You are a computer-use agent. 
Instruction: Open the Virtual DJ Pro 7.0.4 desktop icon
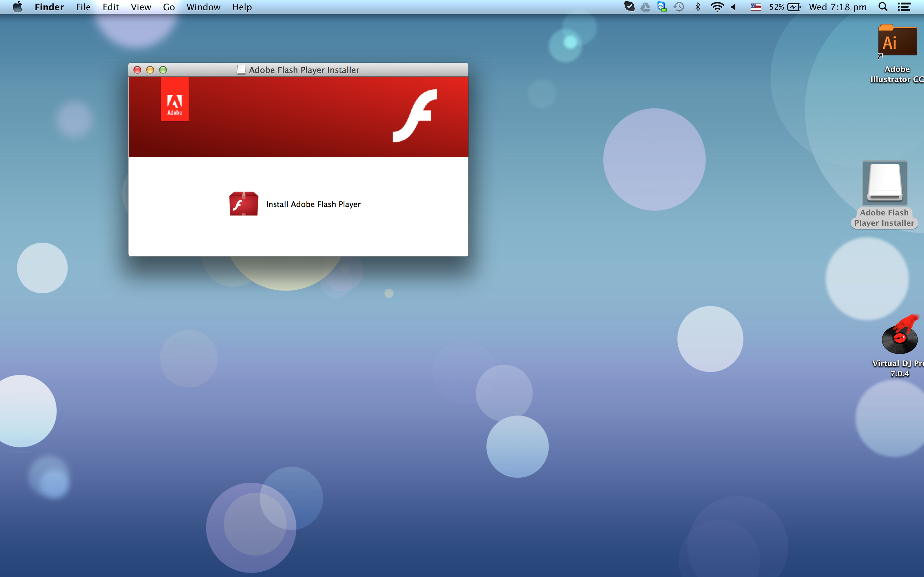tap(900, 335)
